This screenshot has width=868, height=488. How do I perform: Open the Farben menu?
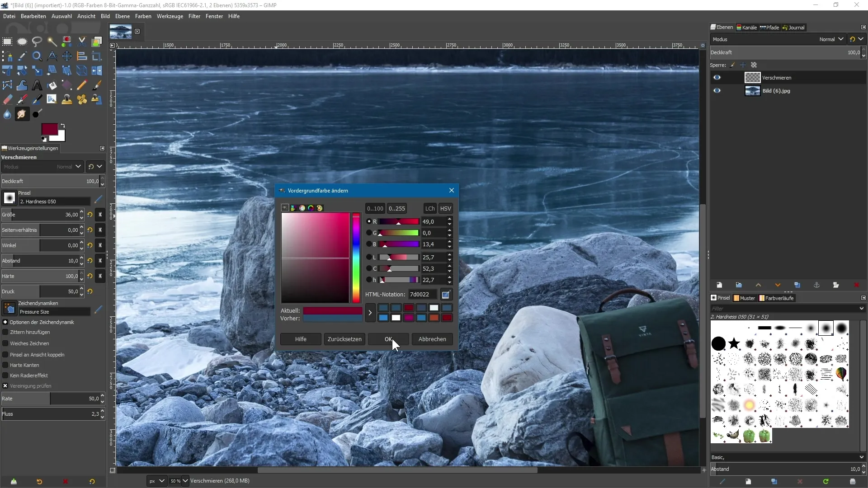coord(143,16)
